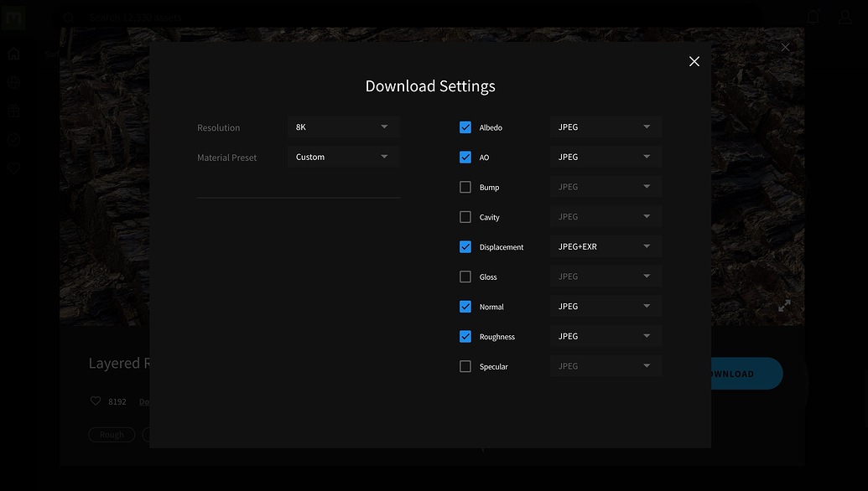This screenshot has width=868, height=491.
Task: Uncheck the Albedo map checkbox
Action: click(x=465, y=127)
